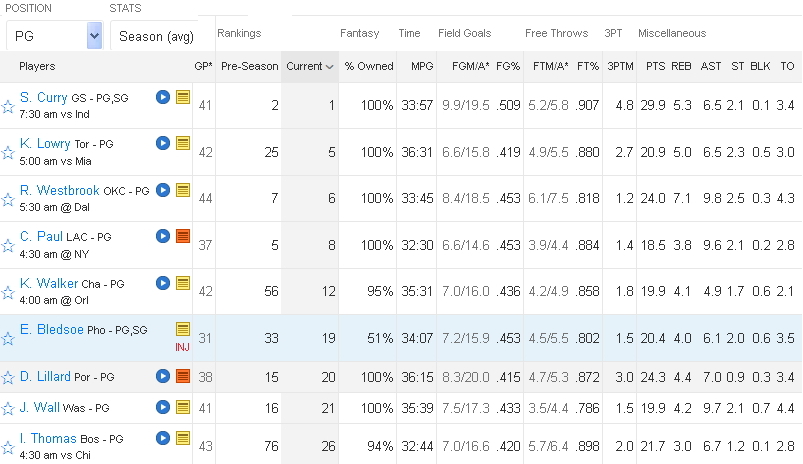
Task: Sort table by PTS column
Action: click(x=655, y=67)
